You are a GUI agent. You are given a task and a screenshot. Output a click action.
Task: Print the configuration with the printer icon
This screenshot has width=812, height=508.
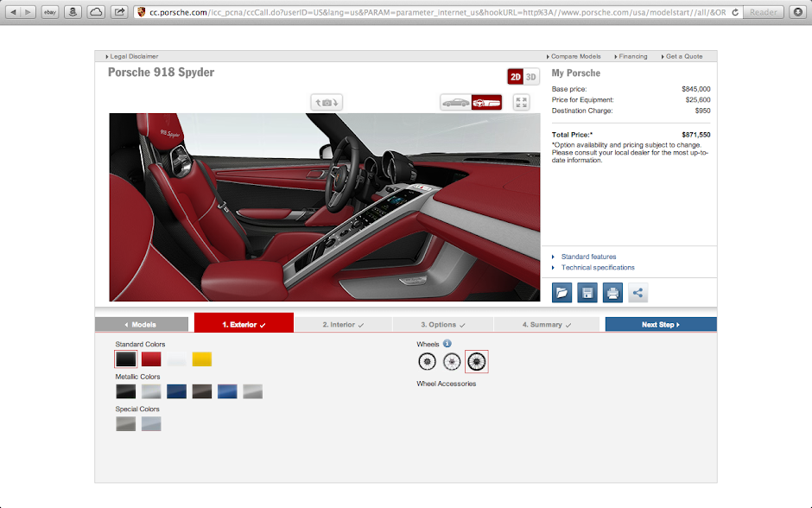click(612, 293)
